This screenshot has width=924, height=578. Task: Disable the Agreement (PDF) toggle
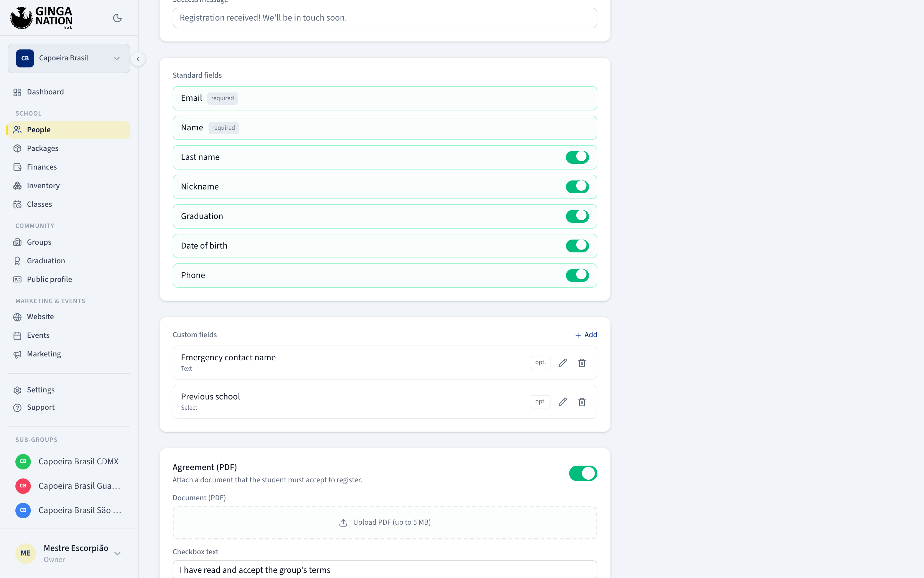click(583, 473)
